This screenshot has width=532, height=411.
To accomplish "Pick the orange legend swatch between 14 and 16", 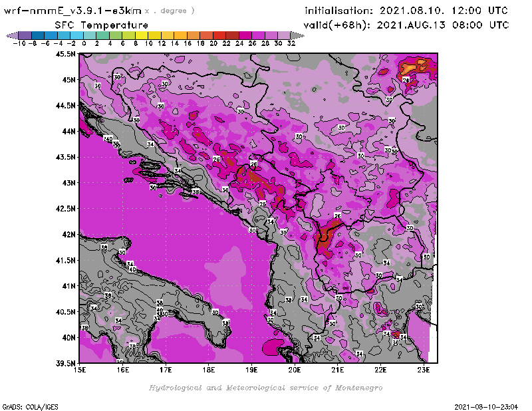I will pos(180,35).
